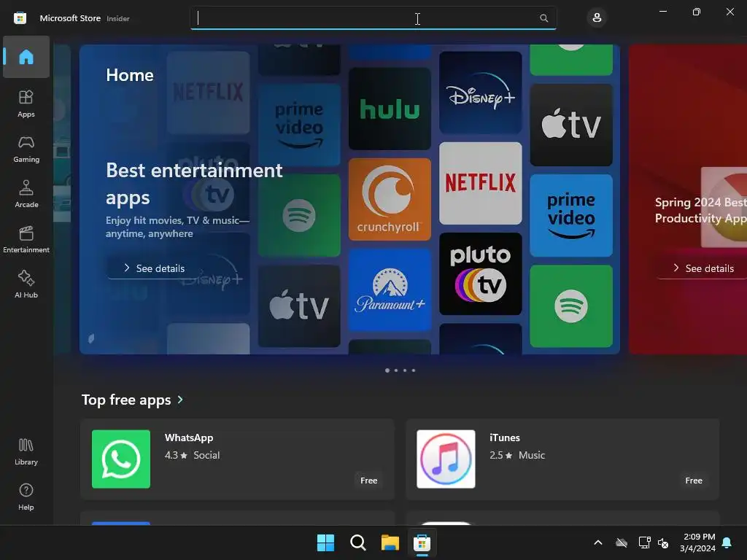Click the network display tray icon

[x=644, y=542]
